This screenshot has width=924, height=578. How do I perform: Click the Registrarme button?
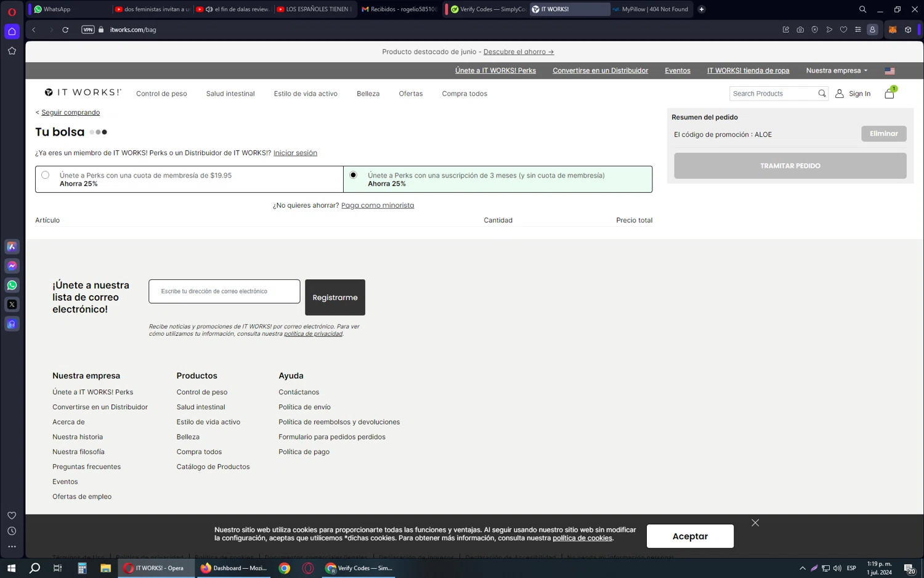(335, 298)
